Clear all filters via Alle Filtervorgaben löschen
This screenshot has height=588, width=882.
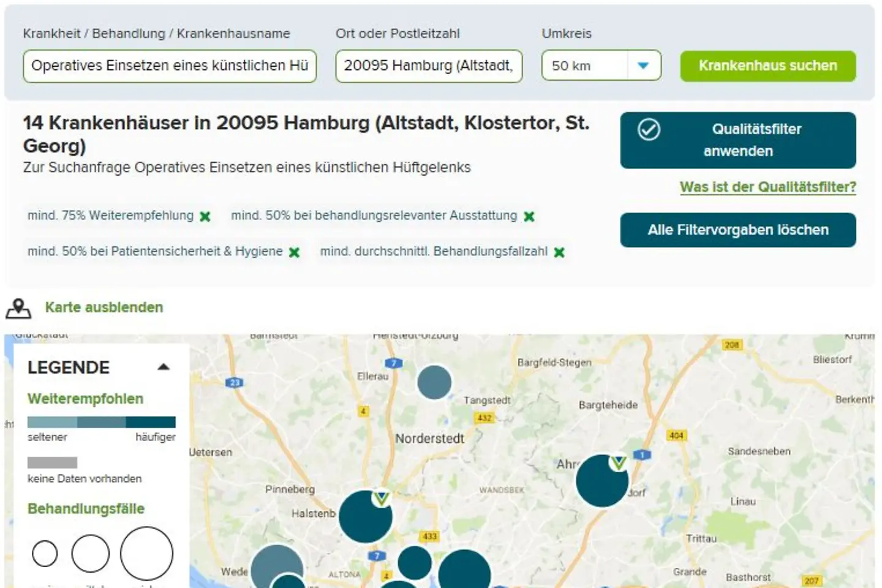(x=738, y=230)
